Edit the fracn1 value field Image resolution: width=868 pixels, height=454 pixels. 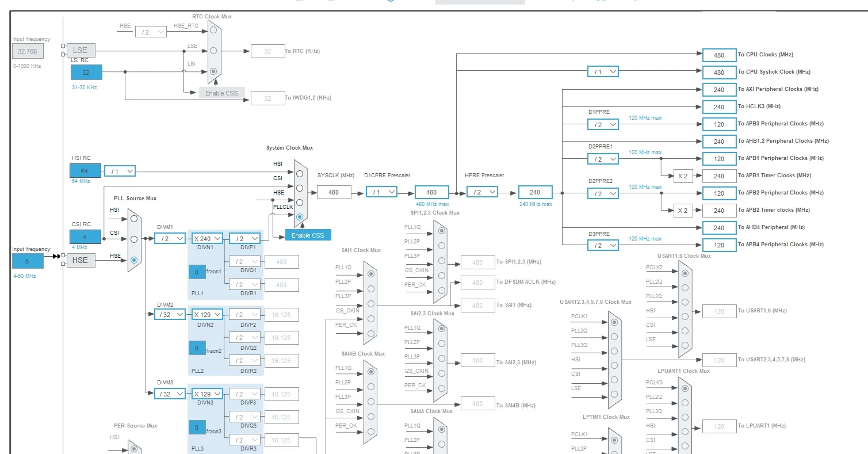click(x=197, y=272)
